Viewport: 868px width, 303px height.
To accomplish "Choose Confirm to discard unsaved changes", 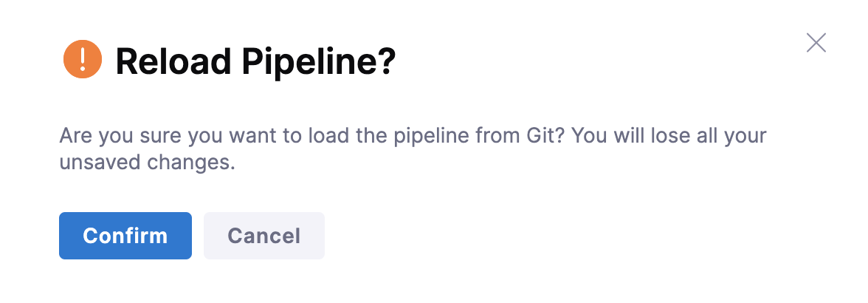I will click(125, 236).
